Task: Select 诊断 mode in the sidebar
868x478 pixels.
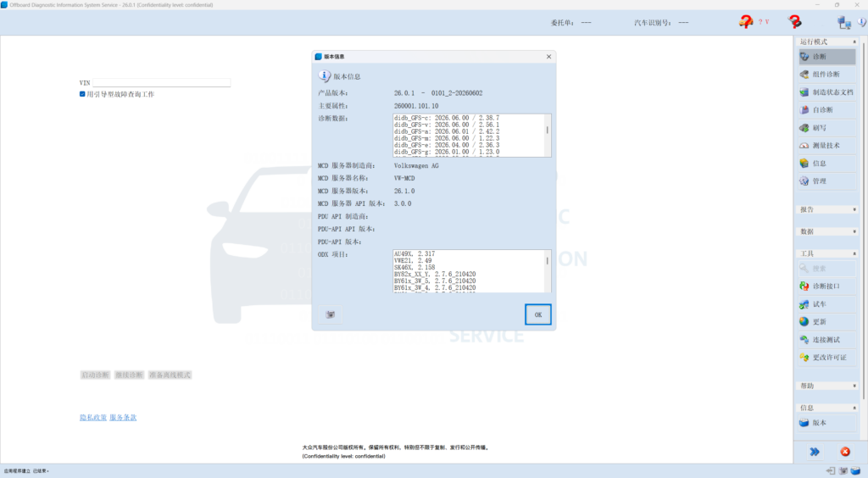Action: click(827, 57)
